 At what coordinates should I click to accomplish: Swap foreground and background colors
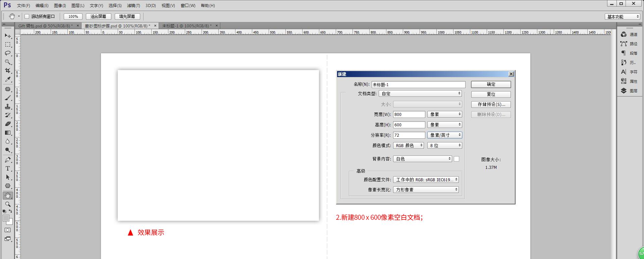(10, 211)
